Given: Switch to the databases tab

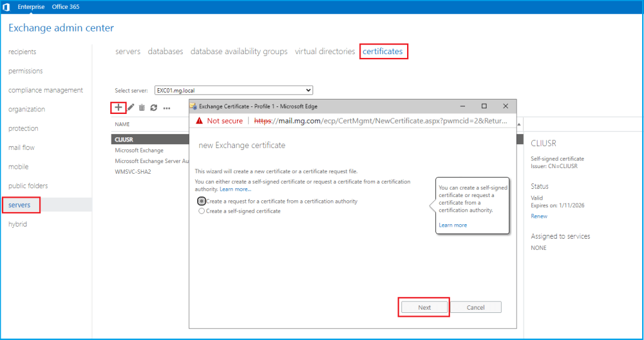Looking at the screenshot, I should click(x=165, y=52).
